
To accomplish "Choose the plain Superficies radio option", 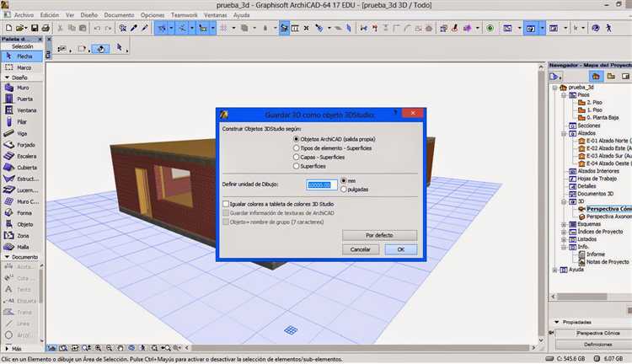I will tap(297, 166).
